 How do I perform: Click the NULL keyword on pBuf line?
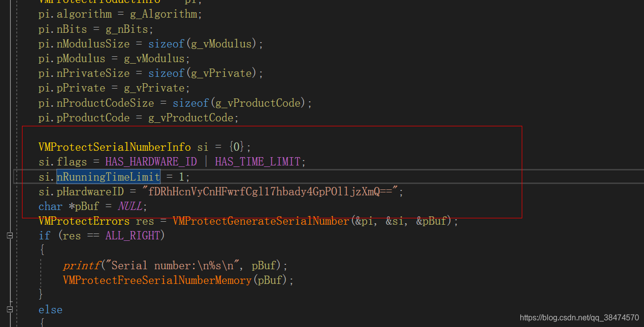pos(130,206)
